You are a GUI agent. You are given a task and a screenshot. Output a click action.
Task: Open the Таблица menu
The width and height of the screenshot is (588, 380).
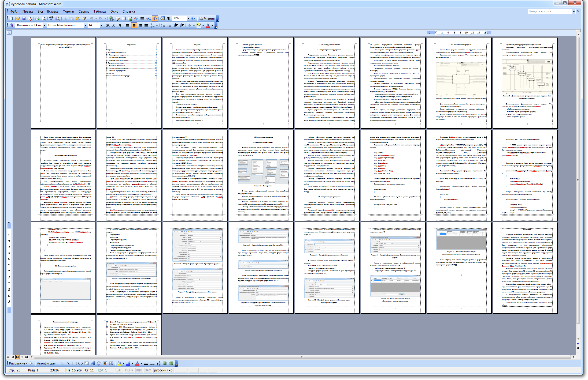click(x=100, y=12)
